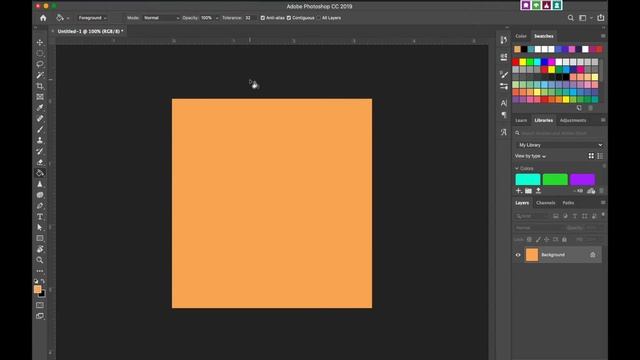Select the Pen tool
Viewport: 640px width, 360px height.
point(40,206)
